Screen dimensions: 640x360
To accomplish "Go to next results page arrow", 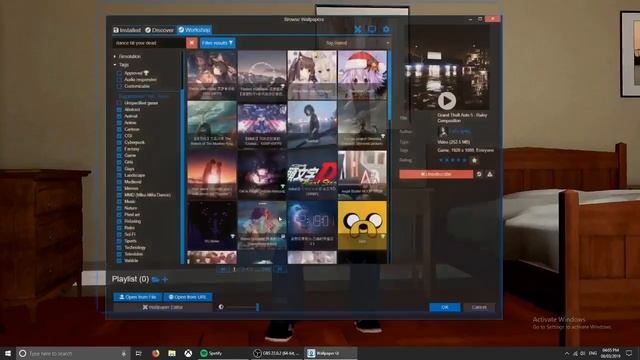I will (x=280, y=269).
